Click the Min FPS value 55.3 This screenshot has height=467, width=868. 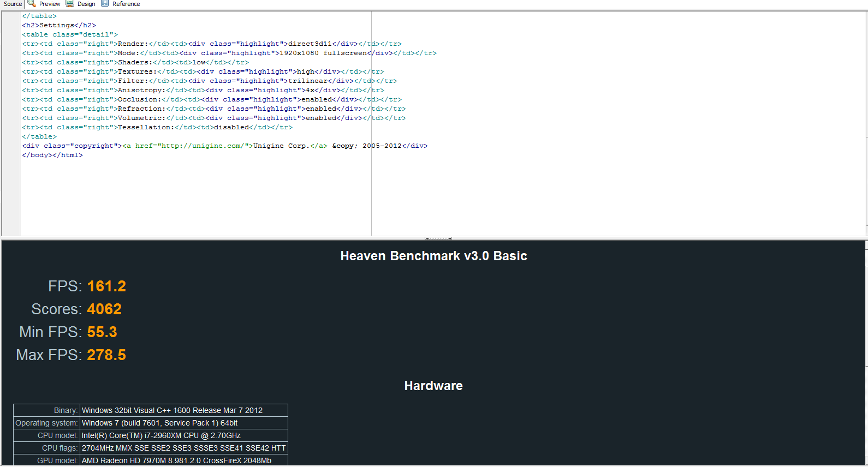(x=102, y=332)
